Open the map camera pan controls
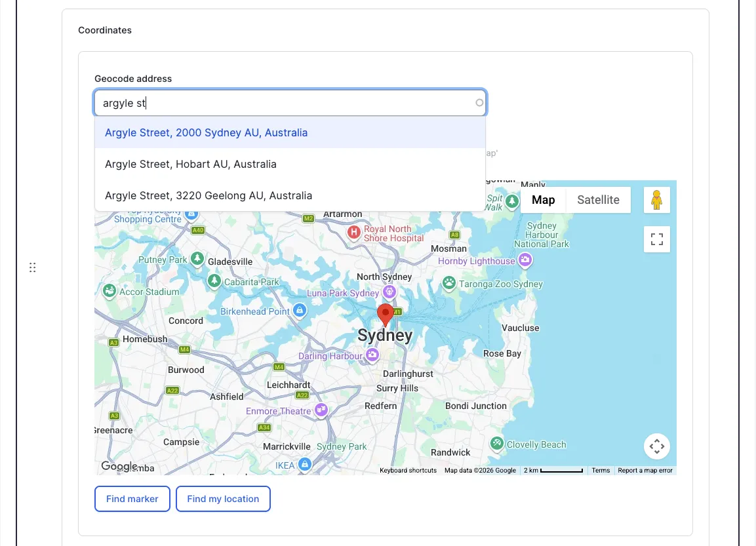The image size is (756, 546). [657, 446]
